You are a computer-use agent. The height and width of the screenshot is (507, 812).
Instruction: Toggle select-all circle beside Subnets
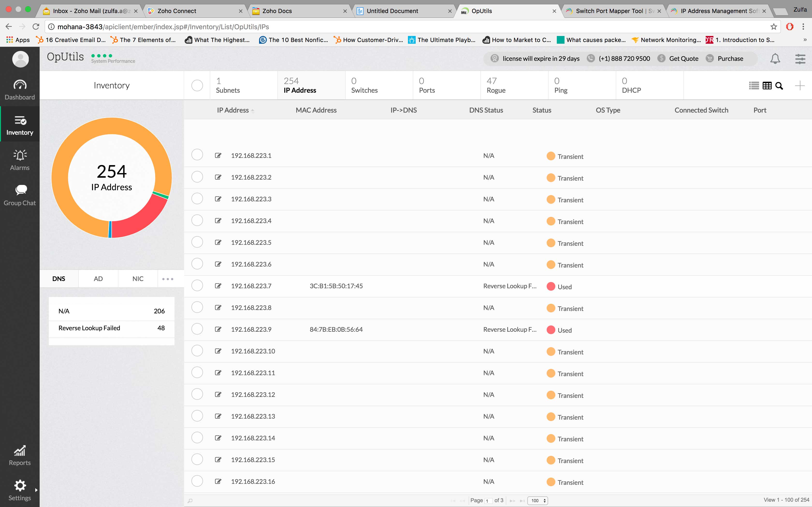click(197, 85)
